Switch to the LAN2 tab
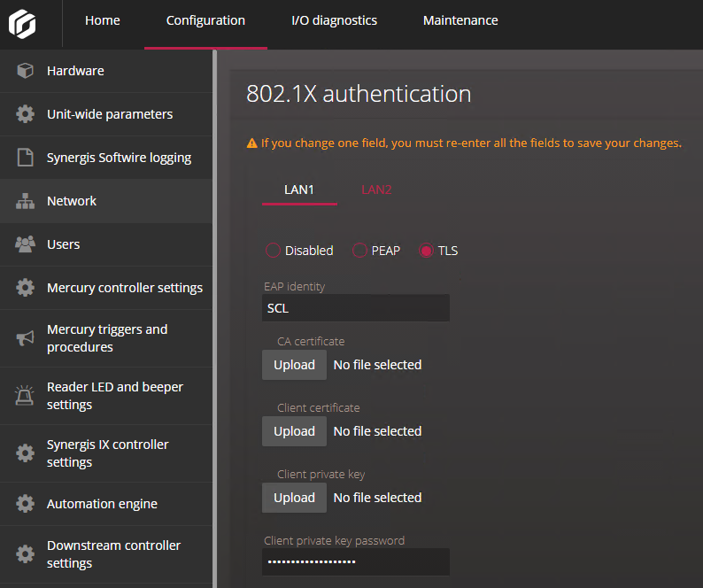Viewport: 703px width, 588px height. [376, 190]
